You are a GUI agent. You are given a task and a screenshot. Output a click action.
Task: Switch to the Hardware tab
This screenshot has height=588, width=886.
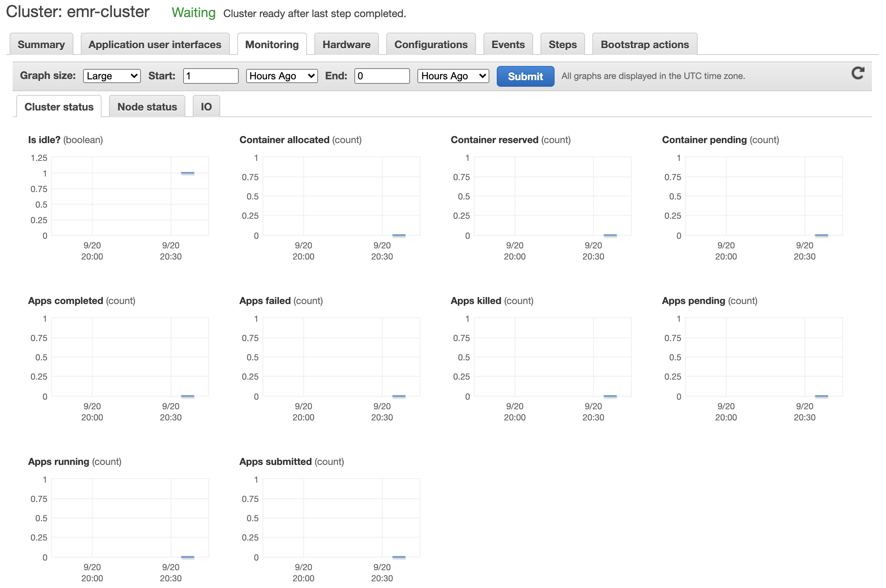coord(346,44)
